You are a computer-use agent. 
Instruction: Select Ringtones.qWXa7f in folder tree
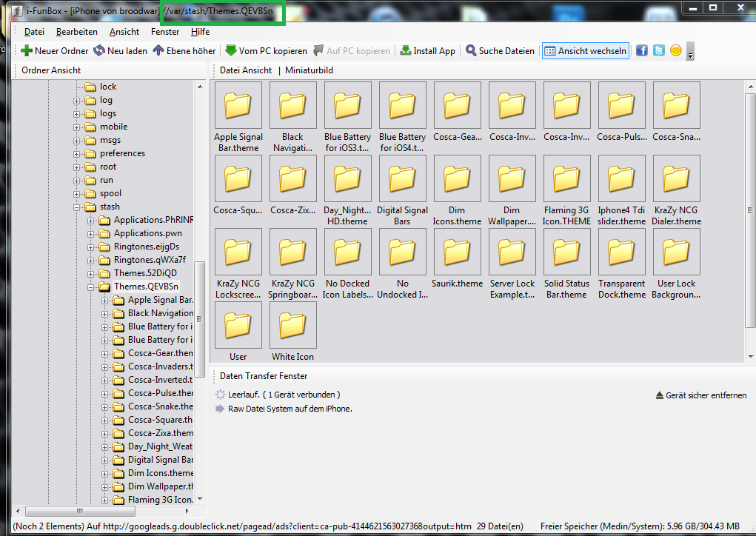[150, 261]
